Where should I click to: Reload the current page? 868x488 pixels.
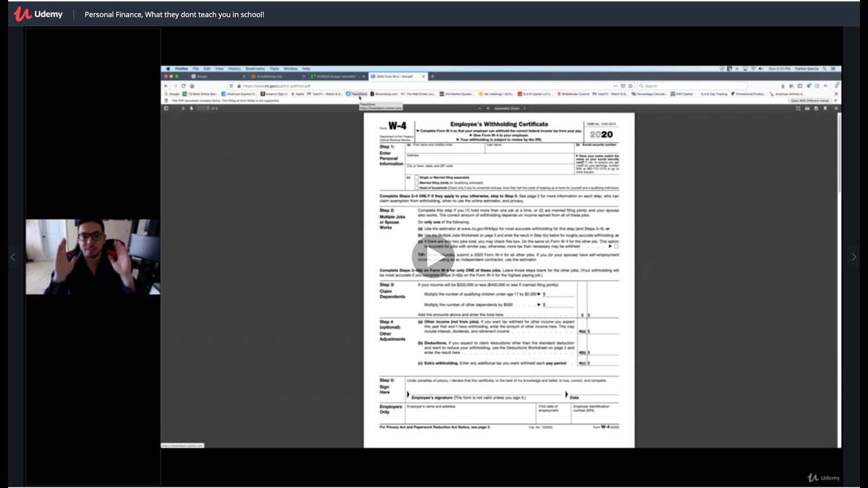[184, 85]
